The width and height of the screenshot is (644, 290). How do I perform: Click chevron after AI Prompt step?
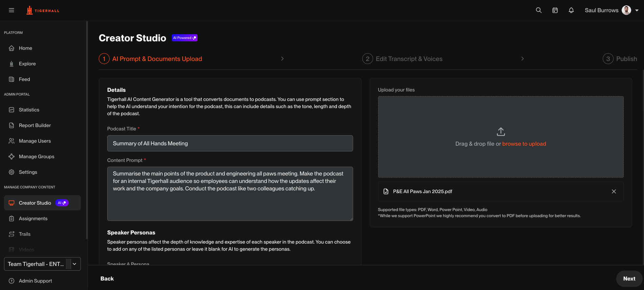coord(282,59)
